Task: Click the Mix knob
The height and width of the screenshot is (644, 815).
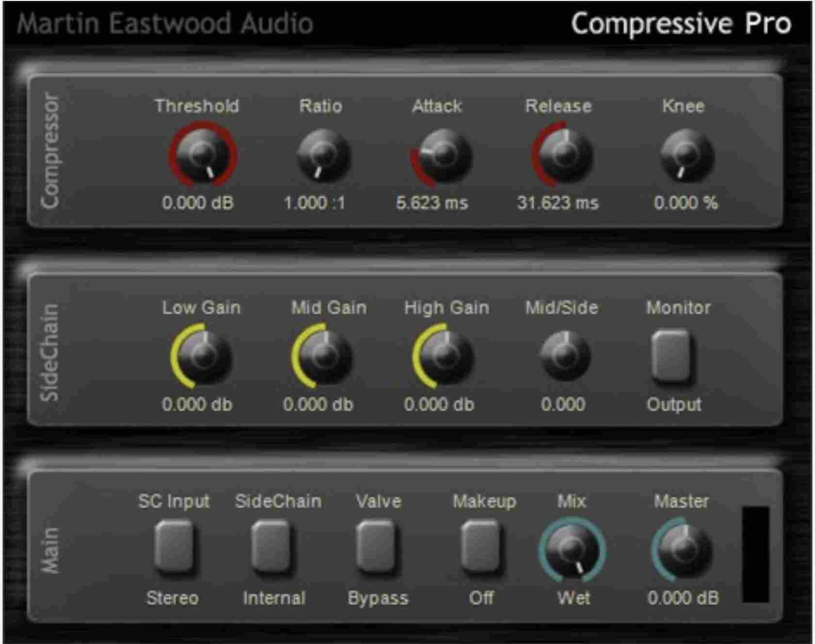Action: [573, 550]
